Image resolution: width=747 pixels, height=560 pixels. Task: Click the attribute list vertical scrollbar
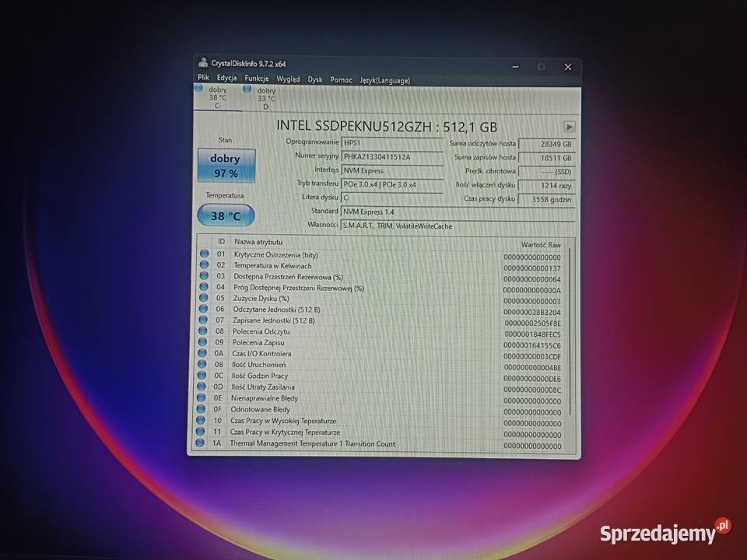pos(570,327)
